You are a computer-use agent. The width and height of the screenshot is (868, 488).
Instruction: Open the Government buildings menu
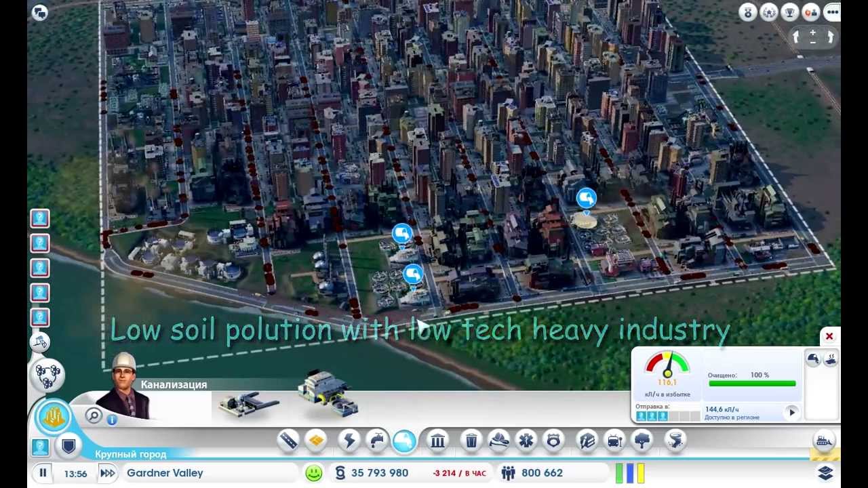click(438, 441)
